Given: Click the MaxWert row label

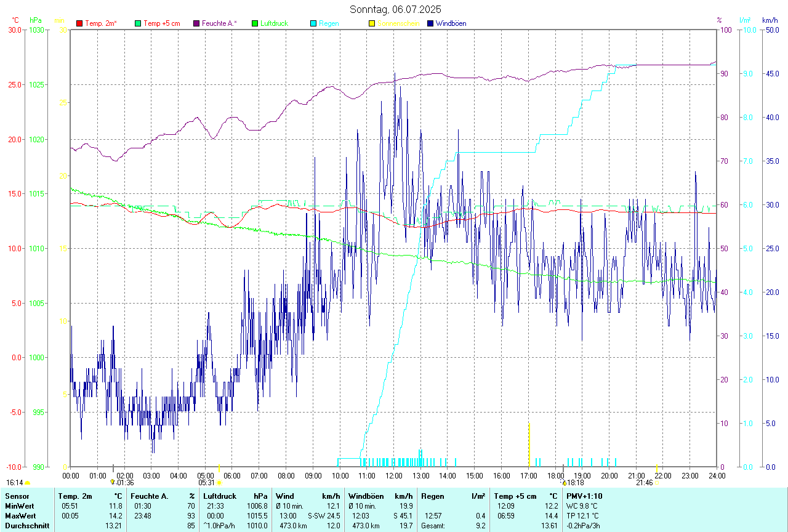Looking at the screenshot, I should click(20, 516).
